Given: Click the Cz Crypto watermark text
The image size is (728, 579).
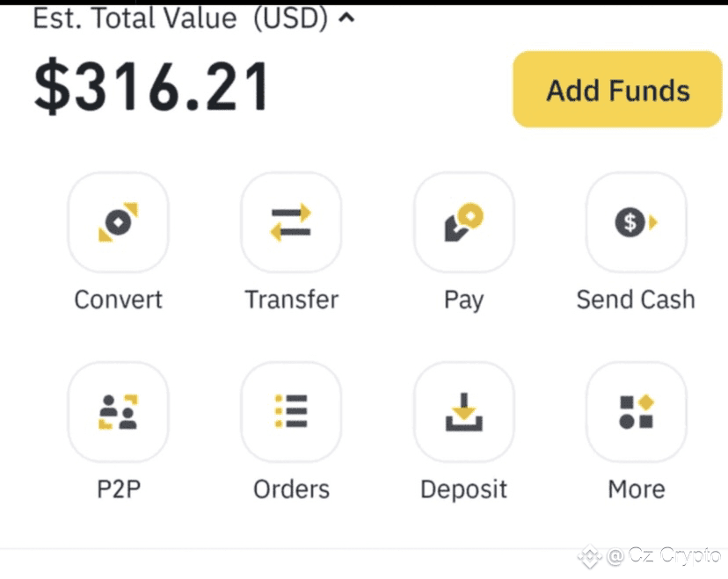Looking at the screenshot, I should [664, 555].
